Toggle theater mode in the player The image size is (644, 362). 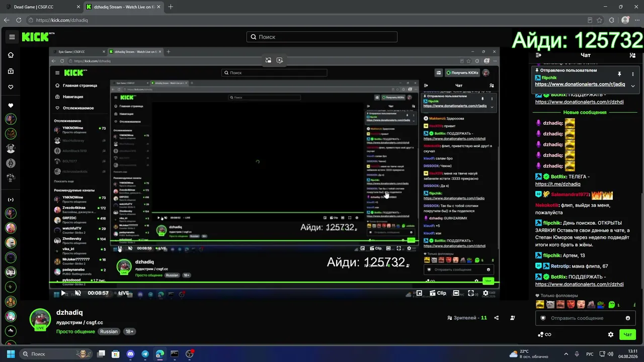(x=456, y=293)
